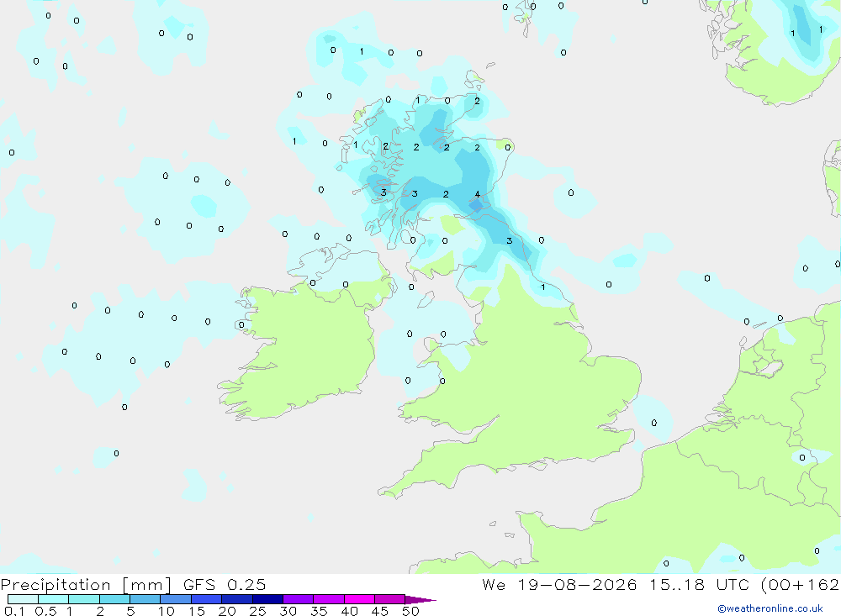Viewport: 841px width, 616px height.
Task: Select the 35–40 mm legend color box
Action: click(329, 599)
